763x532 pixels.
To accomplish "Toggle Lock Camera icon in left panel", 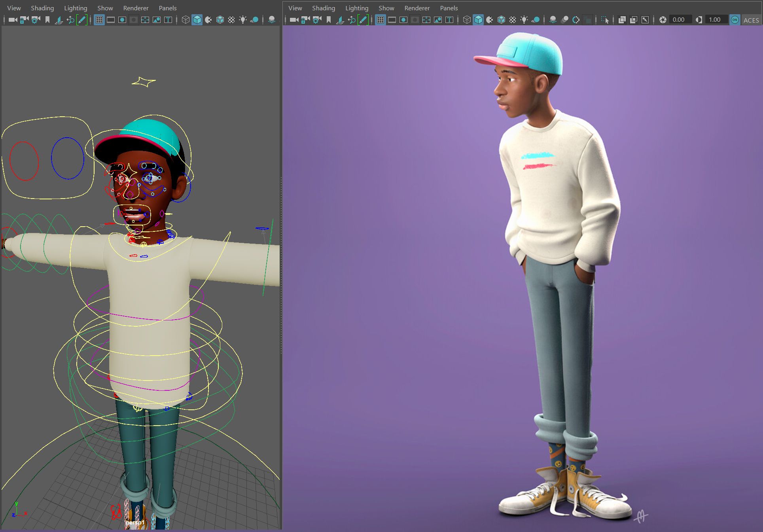I will 25,20.
